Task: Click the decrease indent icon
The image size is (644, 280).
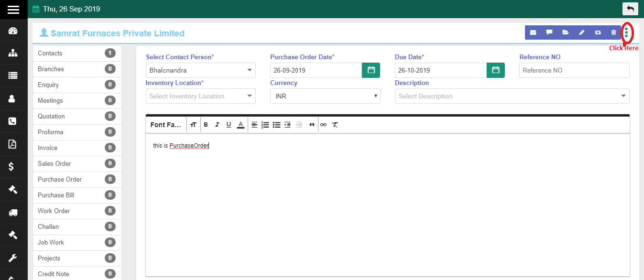Action: (299, 125)
